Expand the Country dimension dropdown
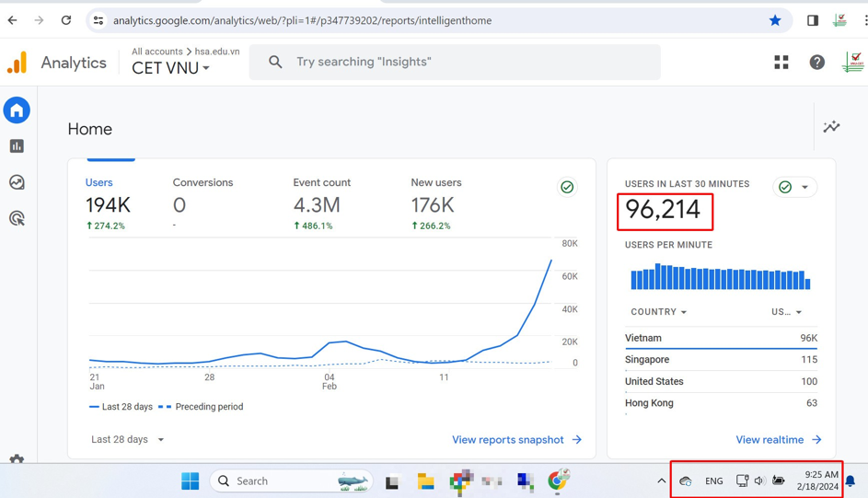 point(658,312)
